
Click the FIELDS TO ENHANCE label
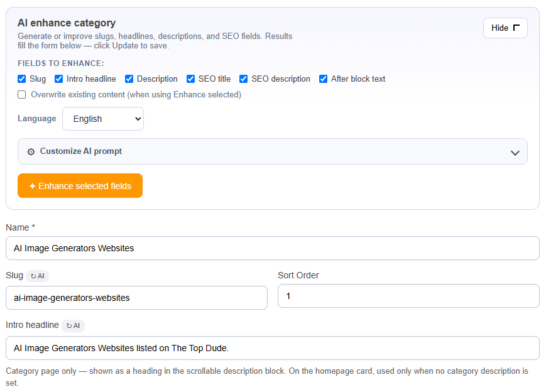pos(60,63)
